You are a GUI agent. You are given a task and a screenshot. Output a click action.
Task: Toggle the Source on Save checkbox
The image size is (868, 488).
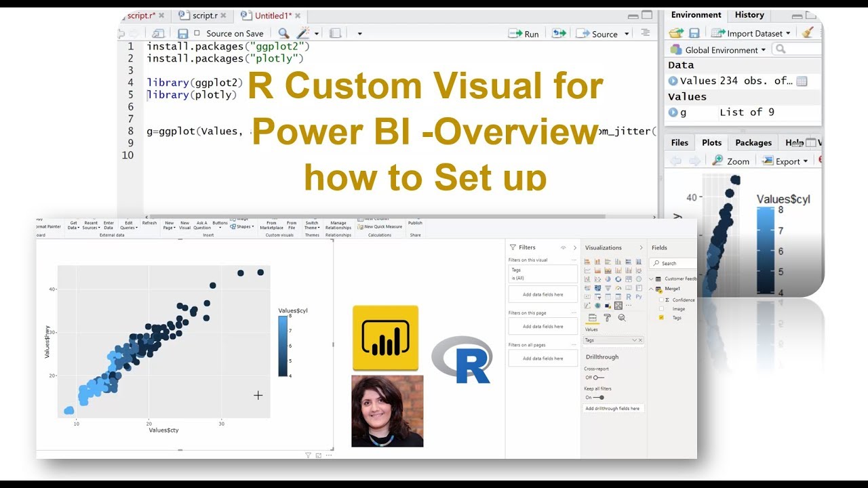pyautogui.click(x=197, y=33)
